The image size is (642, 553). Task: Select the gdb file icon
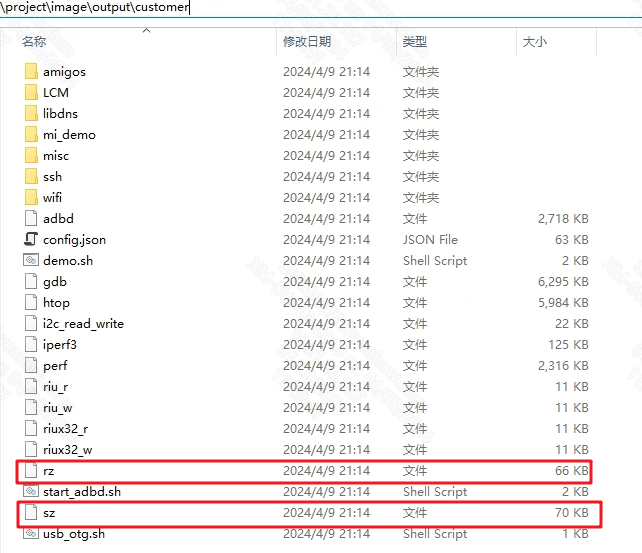(x=31, y=281)
